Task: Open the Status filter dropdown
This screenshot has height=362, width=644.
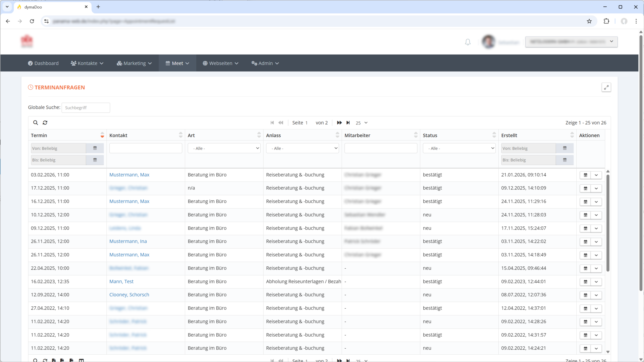Action: tap(459, 148)
